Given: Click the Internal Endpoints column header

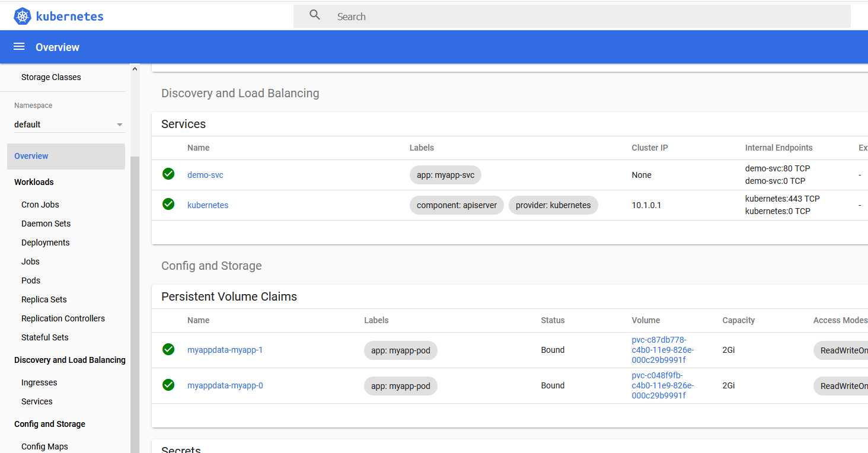Looking at the screenshot, I should click(778, 148).
